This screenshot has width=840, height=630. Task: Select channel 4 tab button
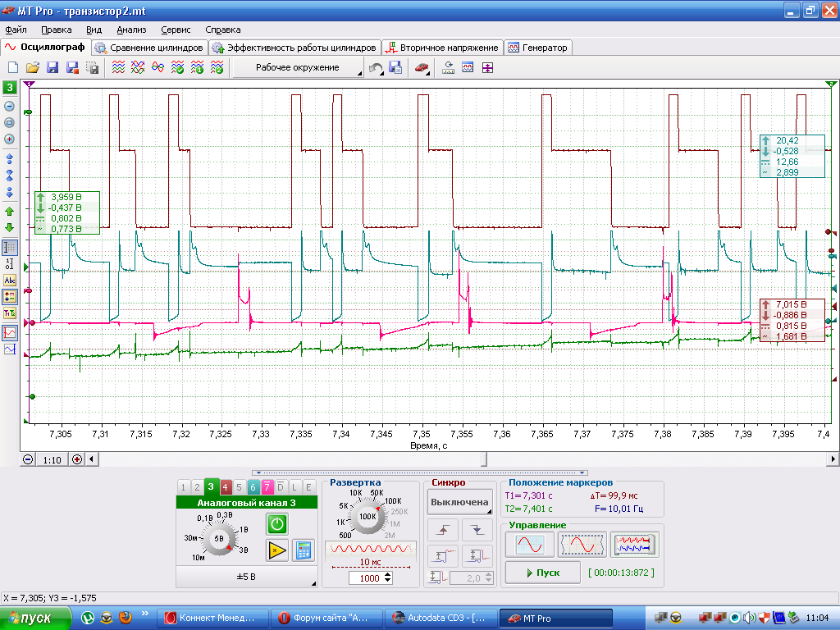[x=225, y=487]
